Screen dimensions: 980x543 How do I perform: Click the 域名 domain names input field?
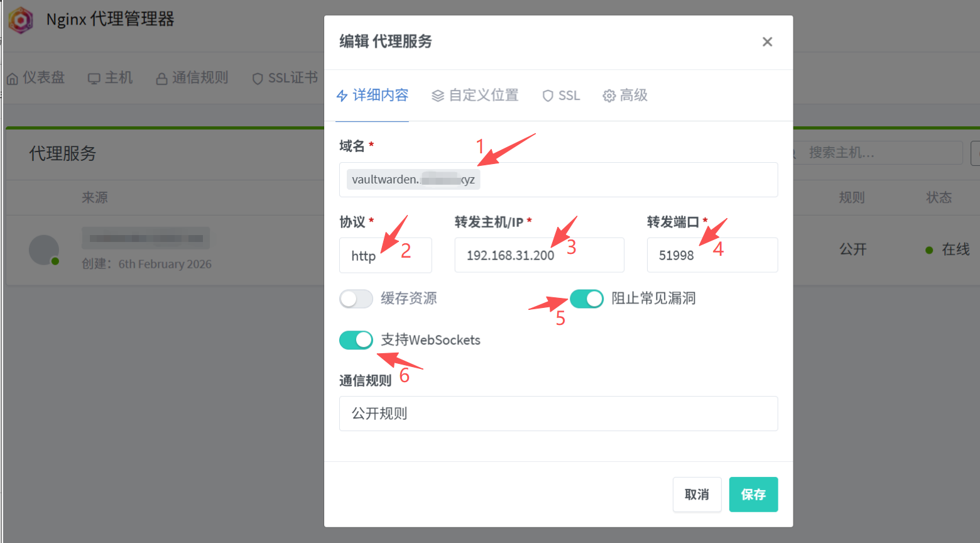click(558, 180)
